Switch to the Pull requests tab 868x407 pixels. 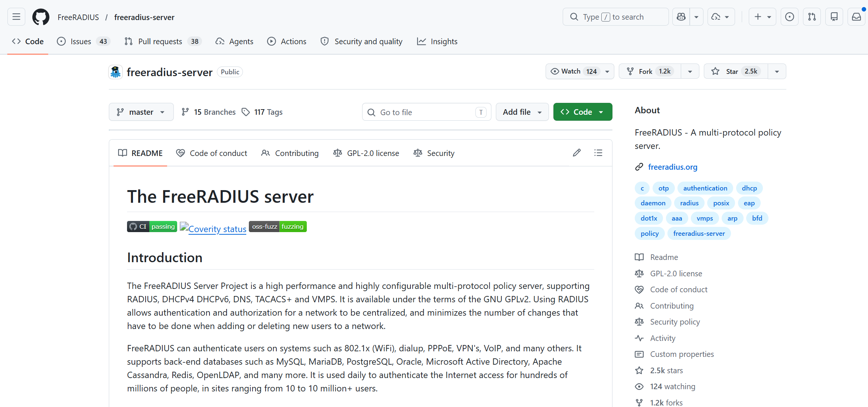coord(163,41)
